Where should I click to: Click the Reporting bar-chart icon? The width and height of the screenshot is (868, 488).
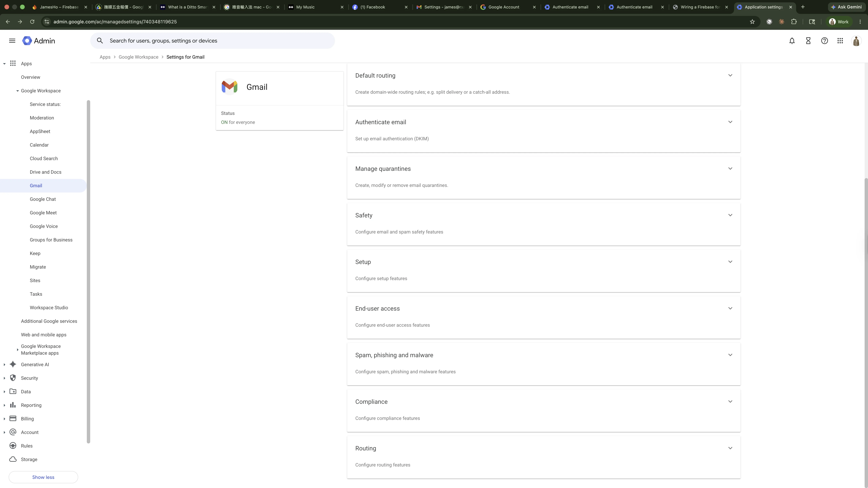click(13, 405)
